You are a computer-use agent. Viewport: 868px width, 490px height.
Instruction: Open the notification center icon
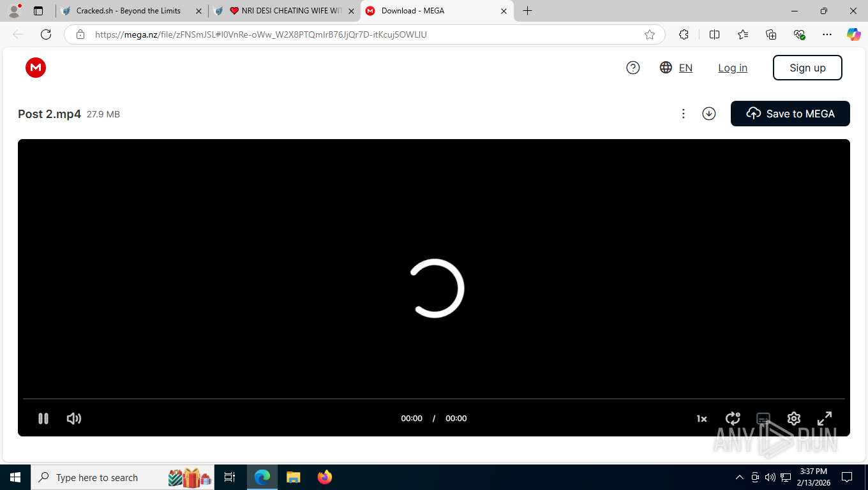tap(847, 477)
